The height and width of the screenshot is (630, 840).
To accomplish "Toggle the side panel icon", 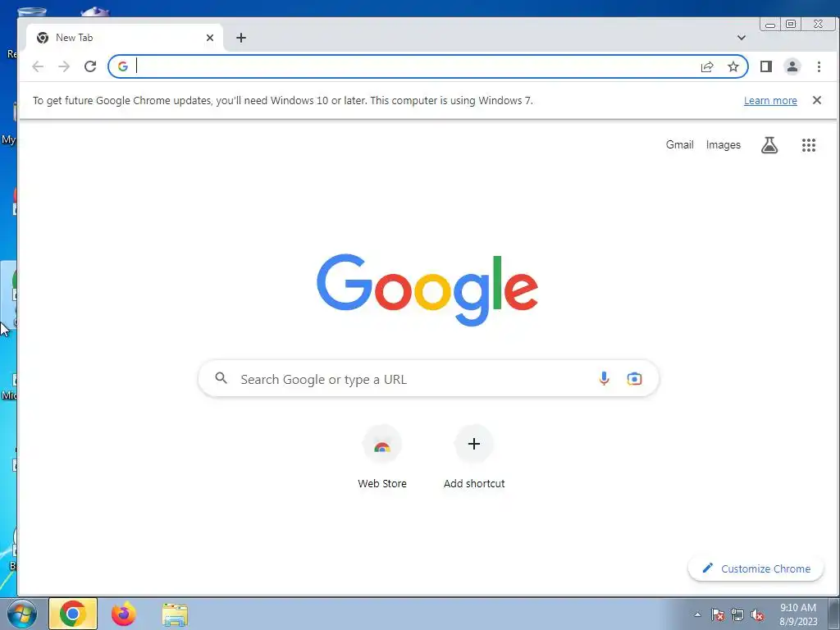I will pos(766,66).
